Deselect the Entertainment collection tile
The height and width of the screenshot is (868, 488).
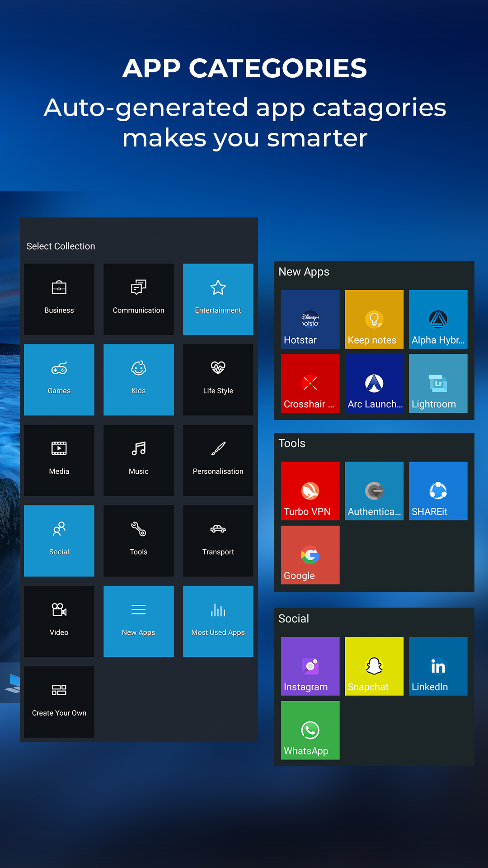tap(218, 299)
